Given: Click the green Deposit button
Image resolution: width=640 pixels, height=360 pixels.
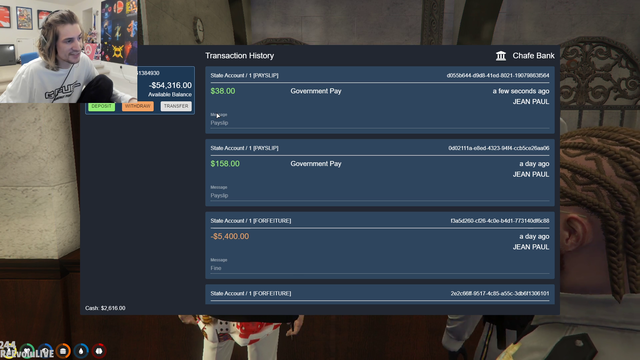Looking at the screenshot, I should pos(101,106).
